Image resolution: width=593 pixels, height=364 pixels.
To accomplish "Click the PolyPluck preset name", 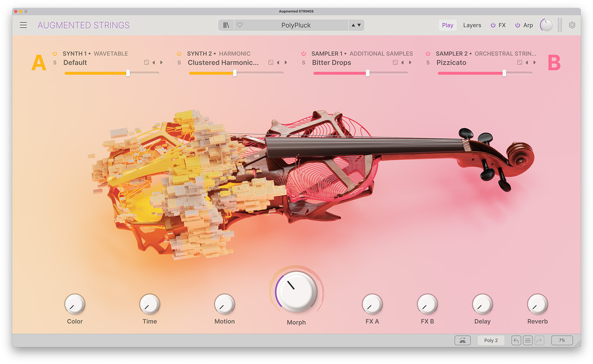I will [296, 25].
